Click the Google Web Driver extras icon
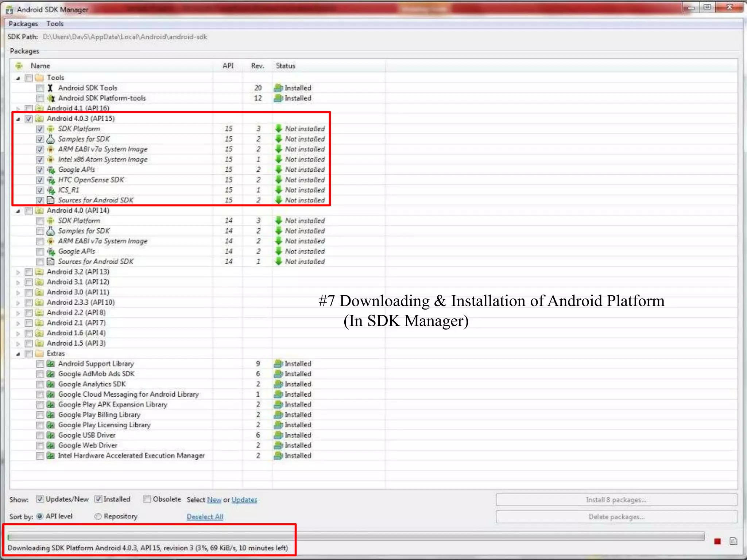Screen dimensions: 747x560 [51, 445]
